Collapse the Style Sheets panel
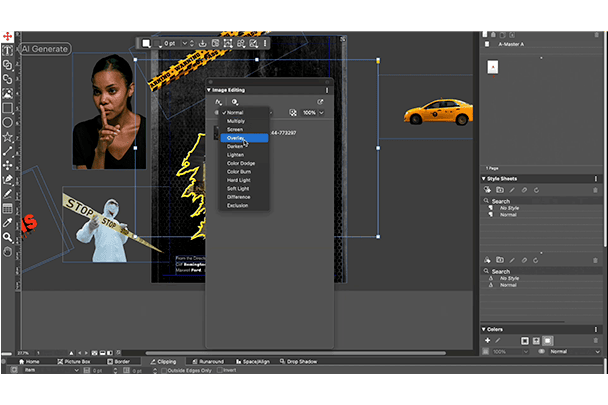Viewport: 608px width, 405px height. 485,179
